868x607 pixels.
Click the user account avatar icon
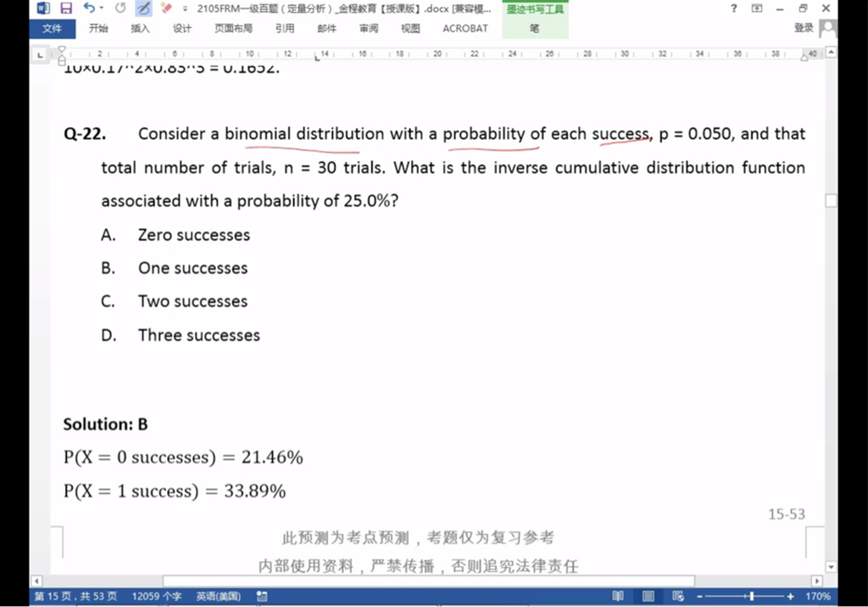click(x=828, y=28)
